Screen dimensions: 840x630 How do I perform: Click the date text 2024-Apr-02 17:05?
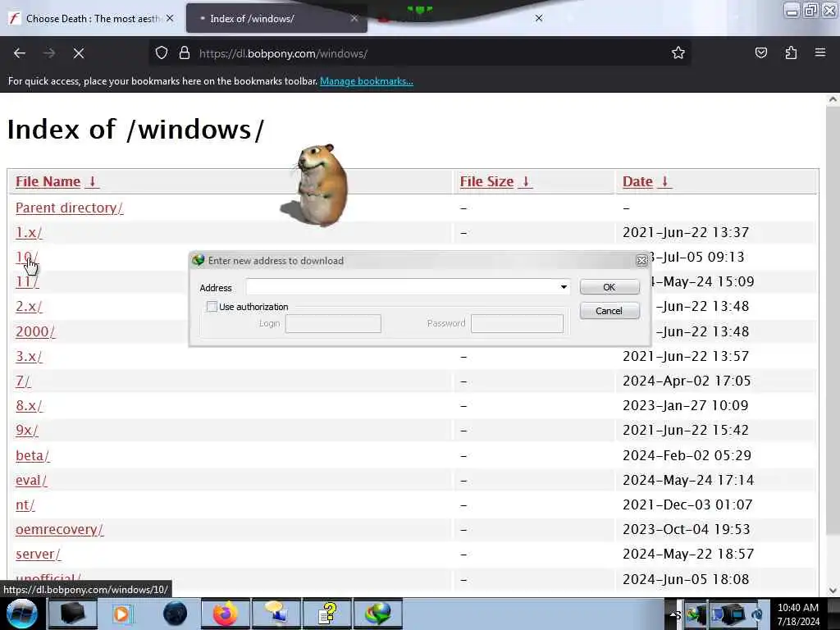[x=687, y=381]
